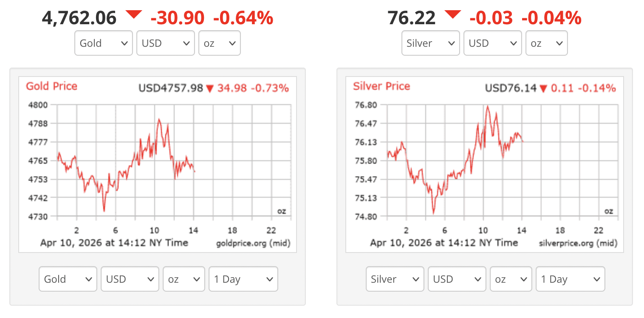This screenshot has height=318, width=644.
Task: Click the small red triangle next to USD76.14
Action: tap(543, 89)
